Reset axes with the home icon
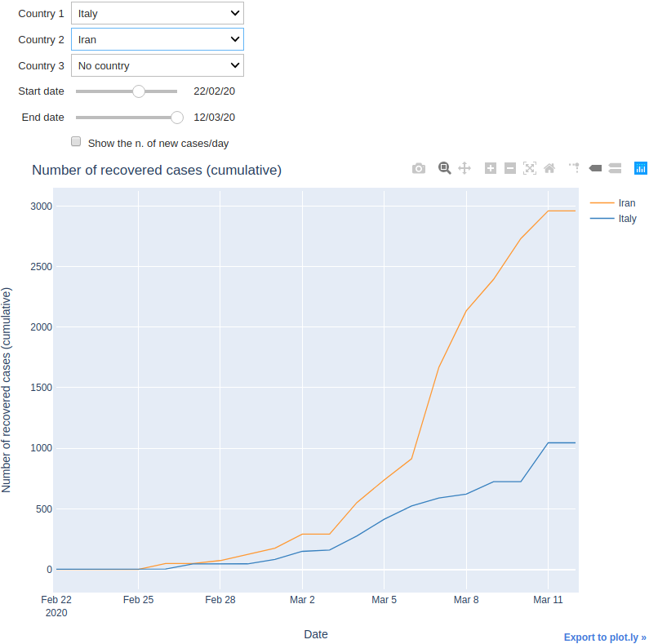Viewport: 649px width, 644px height. click(549, 168)
